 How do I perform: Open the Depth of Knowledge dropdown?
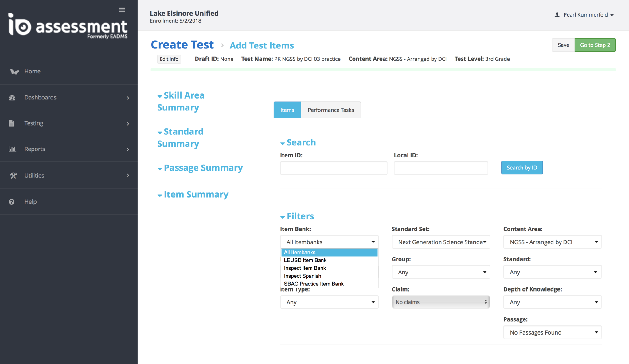click(x=552, y=302)
